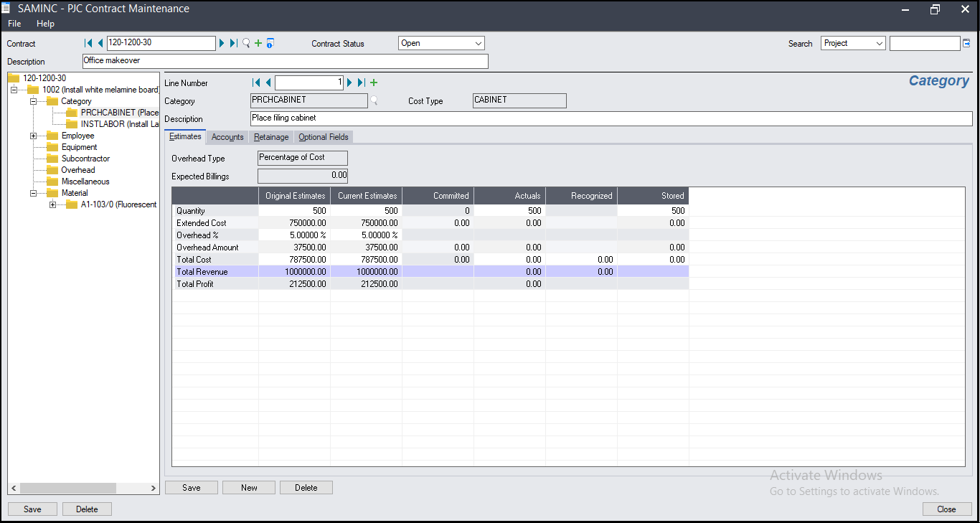
Task: Click the previous line number arrow
Action: 268,83
